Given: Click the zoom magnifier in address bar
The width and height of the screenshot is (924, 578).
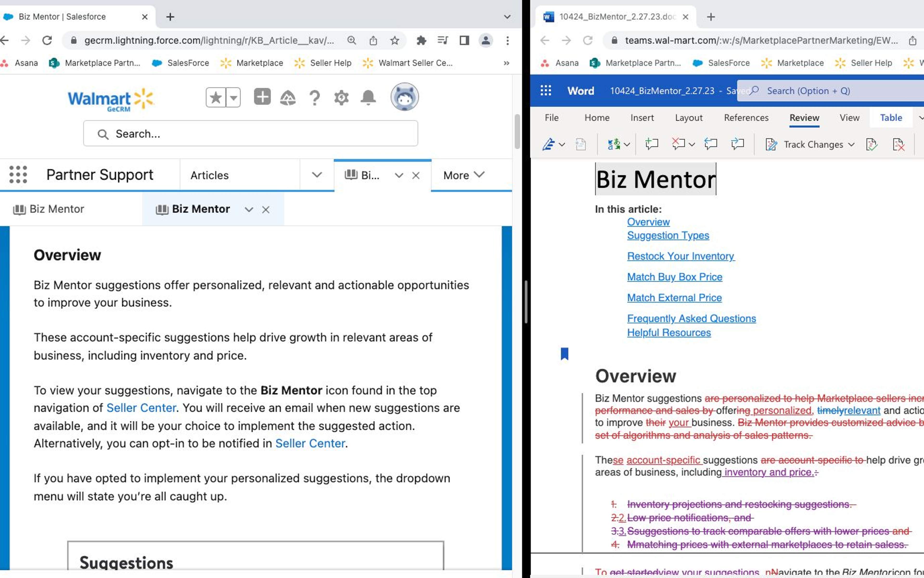Looking at the screenshot, I should coord(351,40).
